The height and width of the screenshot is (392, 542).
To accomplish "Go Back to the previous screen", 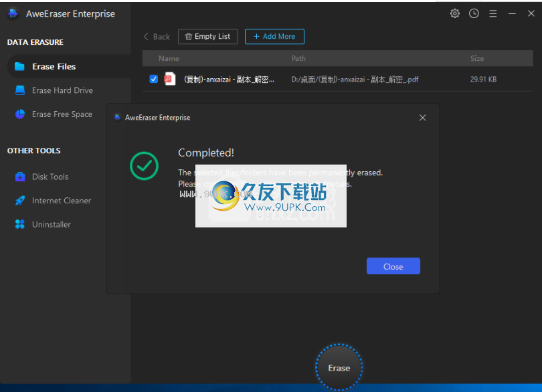I will coord(157,37).
